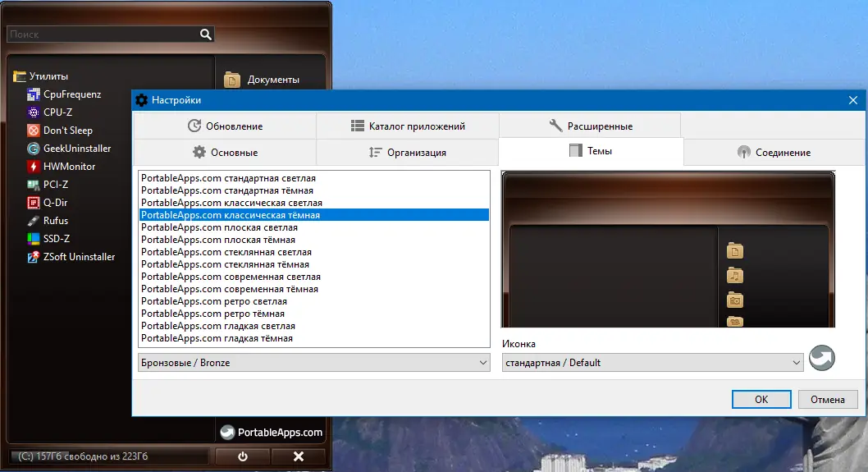Screen dimensions: 868x472
Task: Click the GeekUninstaller app icon
Action: [33, 149]
